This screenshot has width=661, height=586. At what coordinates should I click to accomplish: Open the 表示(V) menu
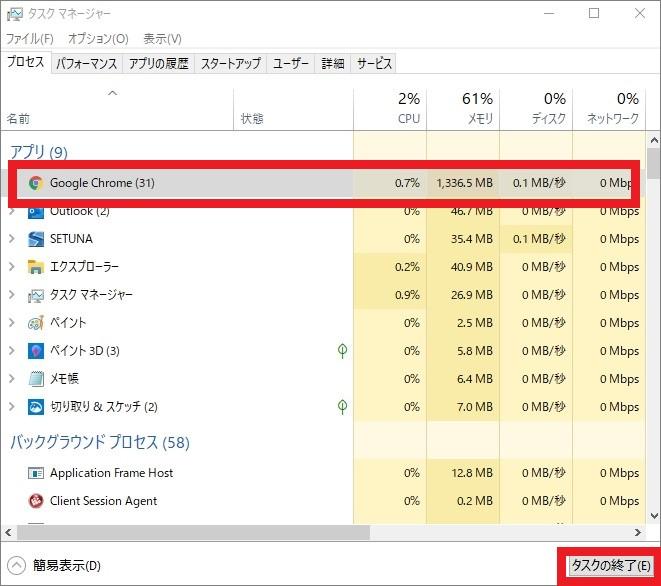tap(162, 39)
